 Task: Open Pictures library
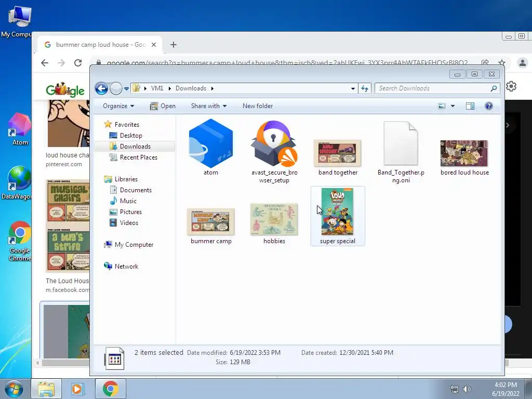[126, 212]
